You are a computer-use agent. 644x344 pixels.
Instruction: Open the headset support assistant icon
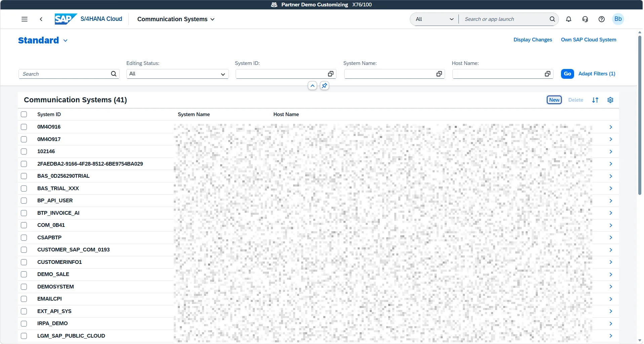click(585, 19)
